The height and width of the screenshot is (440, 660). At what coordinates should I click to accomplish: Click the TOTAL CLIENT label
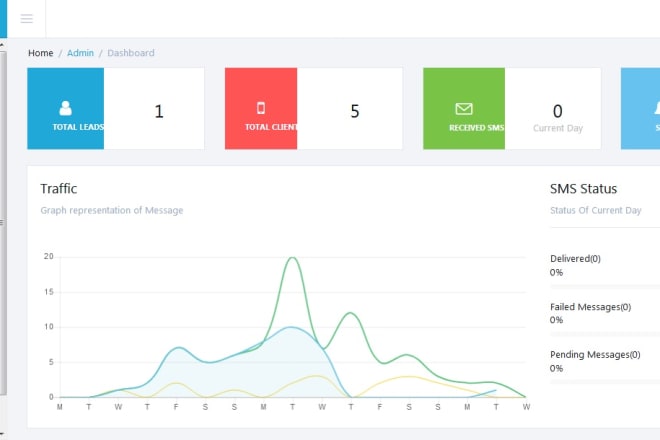coord(271,127)
